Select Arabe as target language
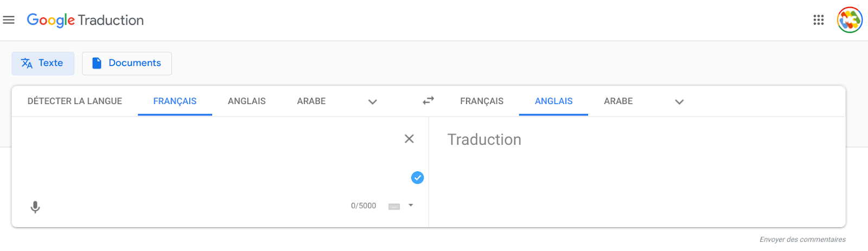868x251 pixels. pos(618,101)
